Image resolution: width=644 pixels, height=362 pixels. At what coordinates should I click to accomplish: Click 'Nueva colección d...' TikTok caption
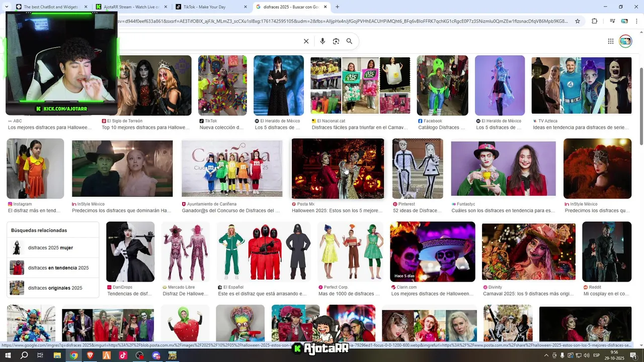(x=221, y=127)
